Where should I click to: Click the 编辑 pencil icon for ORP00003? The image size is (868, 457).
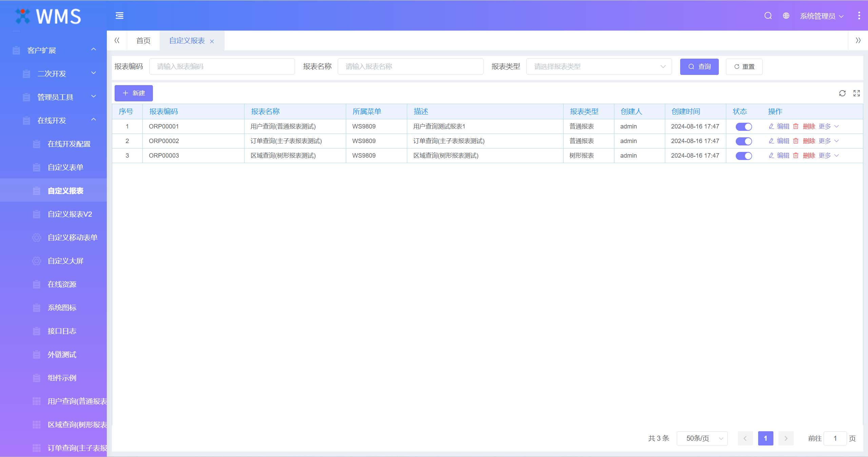coord(771,156)
